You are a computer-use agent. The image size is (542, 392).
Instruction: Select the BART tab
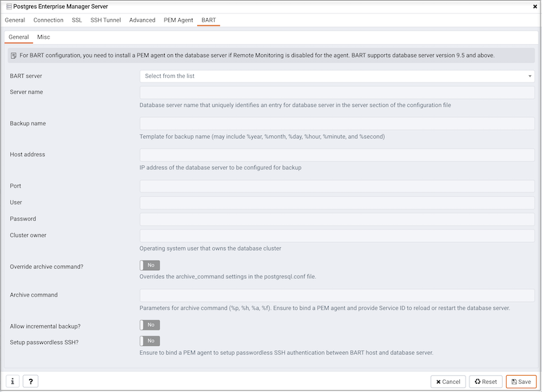(209, 20)
